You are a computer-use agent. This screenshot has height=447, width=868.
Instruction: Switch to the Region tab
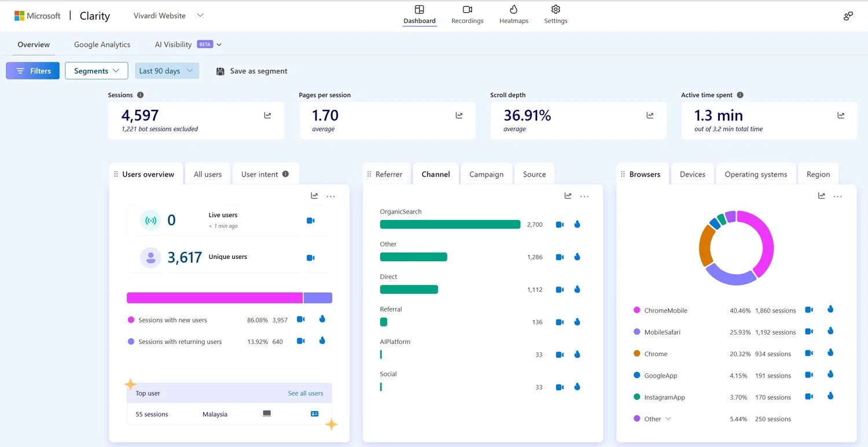[818, 174]
